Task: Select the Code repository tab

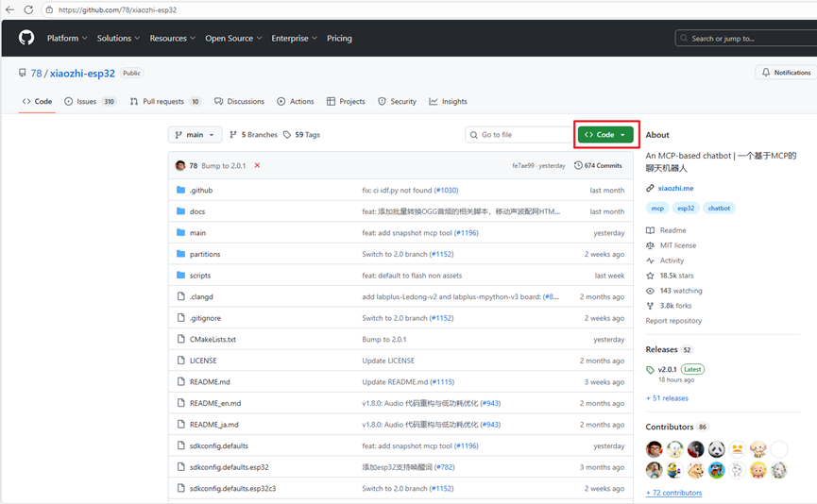Action: [37, 101]
